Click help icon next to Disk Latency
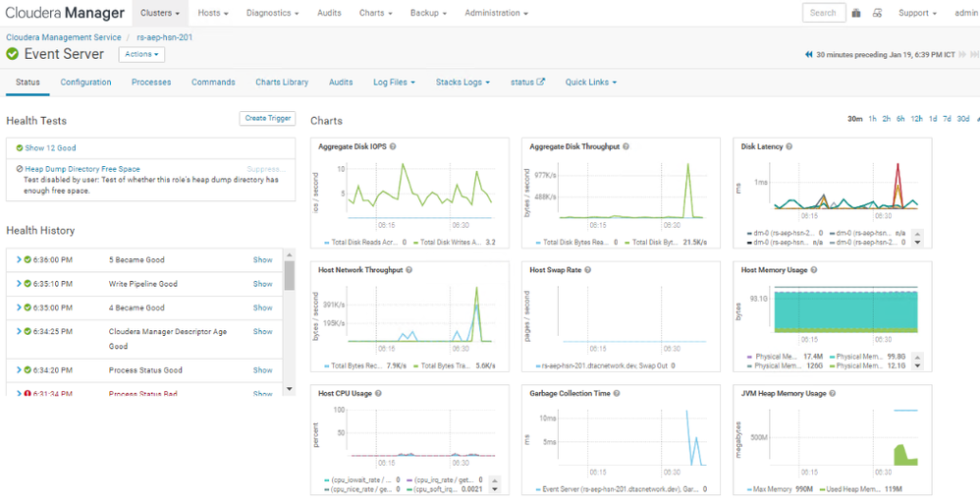This screenshot has height=503, width=980. click(x=789, y=146)
